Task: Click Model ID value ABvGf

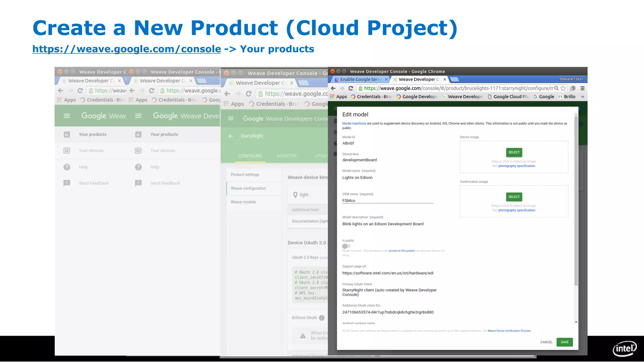Action: pyautogui.click(x=348, y=143)
